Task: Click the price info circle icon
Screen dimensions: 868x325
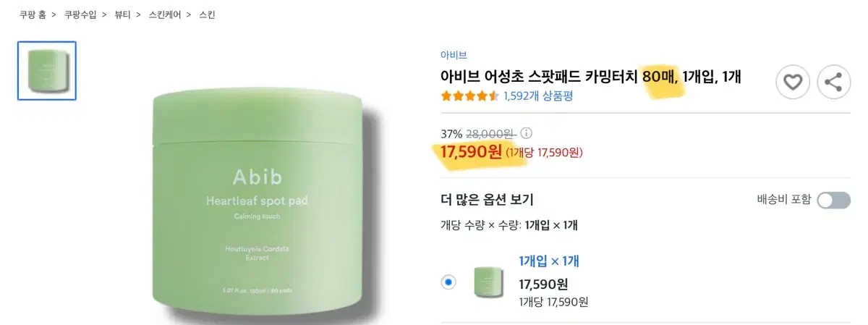Action: [526, 133]
